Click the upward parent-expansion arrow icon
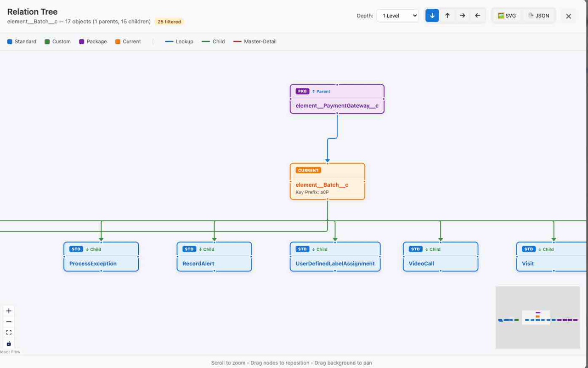Viewport: 588px width, 368px height. pyautogui.click(x=447, y=15)
